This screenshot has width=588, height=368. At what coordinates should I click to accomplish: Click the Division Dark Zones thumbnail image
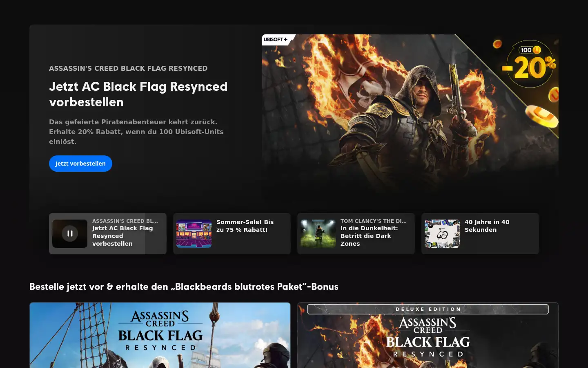pos(318,233)
